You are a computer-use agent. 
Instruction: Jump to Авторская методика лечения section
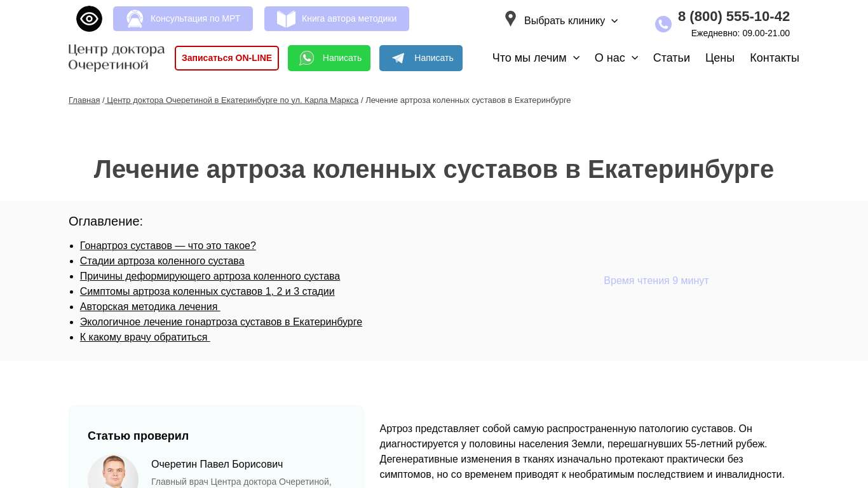(149, 307)
